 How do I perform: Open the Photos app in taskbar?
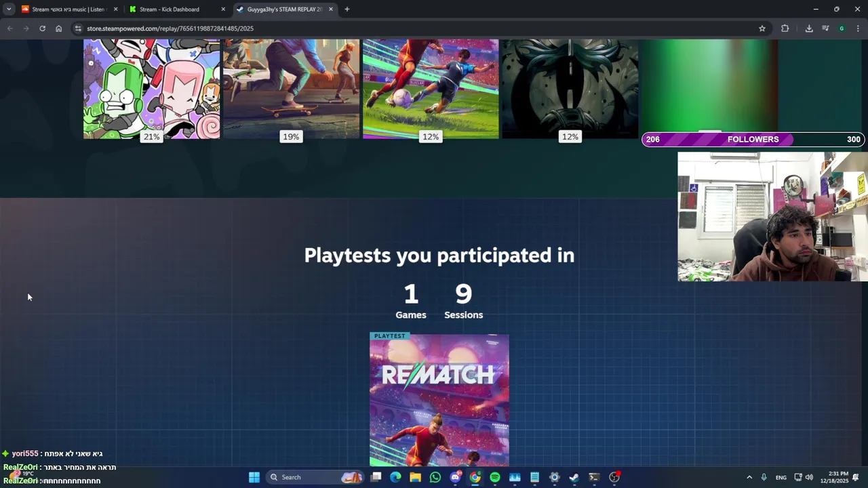[515, 477]
